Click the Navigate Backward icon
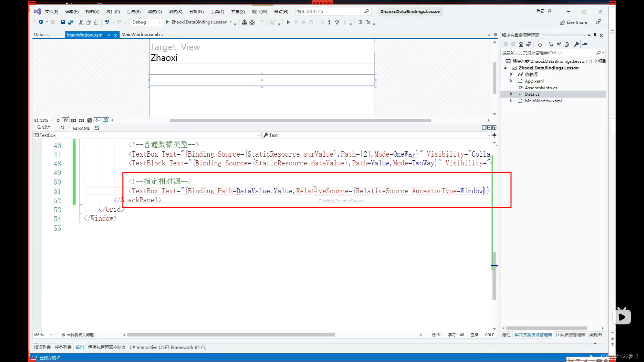This screenshot has width=644, height=362. point(41,22)
